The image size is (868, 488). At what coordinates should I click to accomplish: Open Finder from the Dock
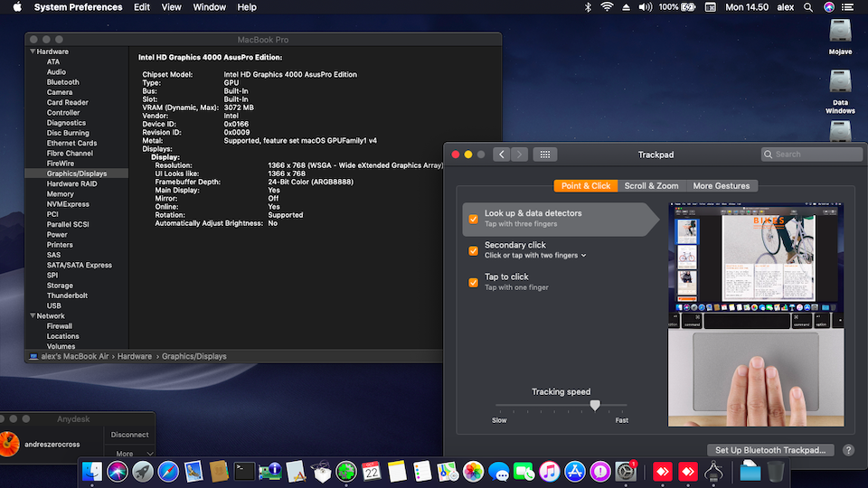(92, 471)
